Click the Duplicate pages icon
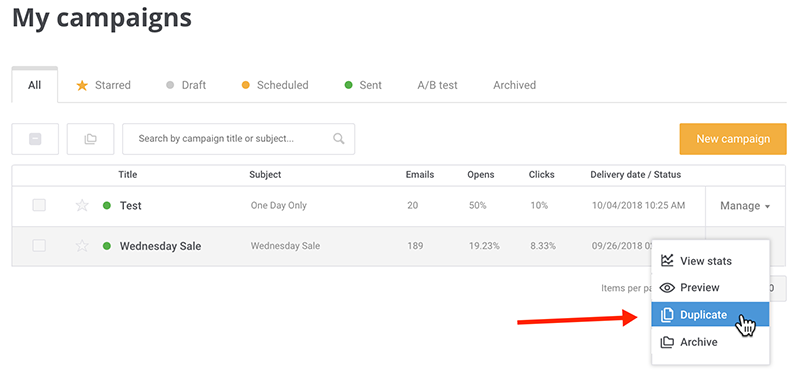The width and height of the screenshot is (800, 381). [667, 315]
